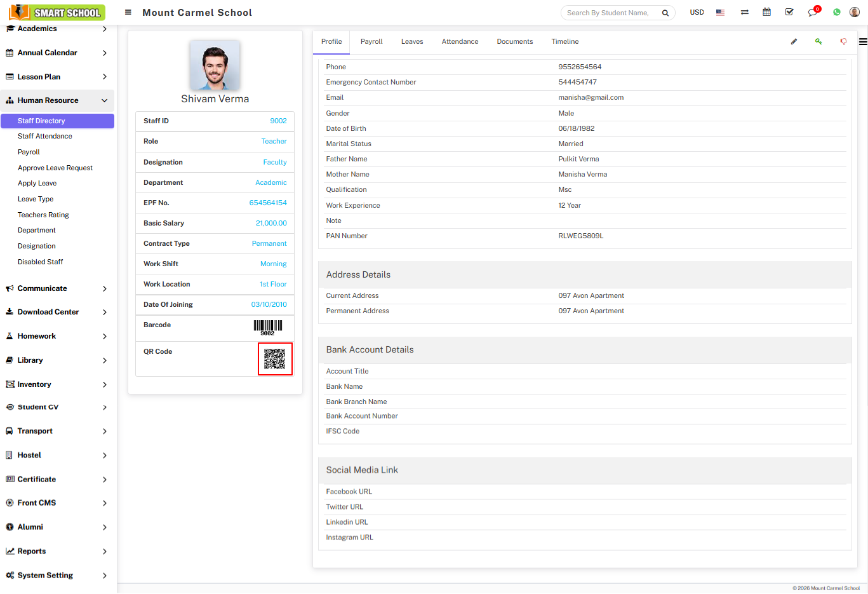Click the red thumbs-down disable staff icon

[843, 41]
